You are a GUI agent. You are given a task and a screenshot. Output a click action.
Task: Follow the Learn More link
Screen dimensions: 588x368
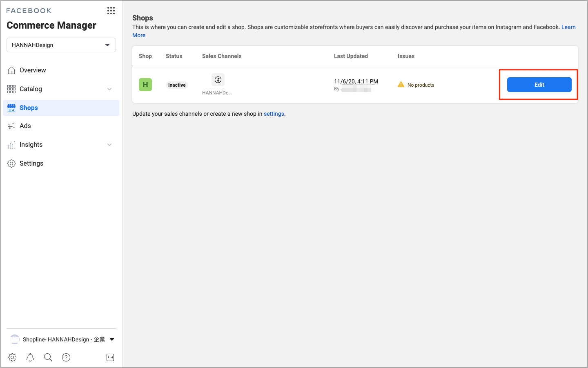pyautogui.click(x=568, y=27)
